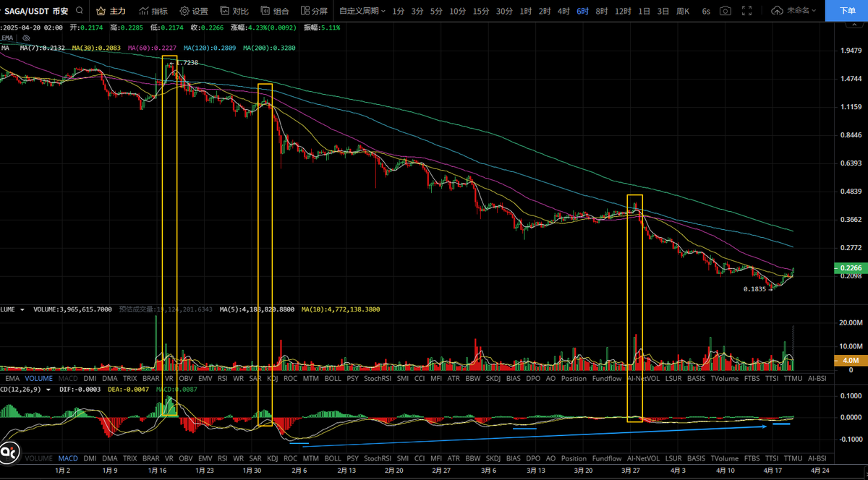Select BOLL in the volume pane indicator row
Screen dimensions: 868x480
(333, 378)
